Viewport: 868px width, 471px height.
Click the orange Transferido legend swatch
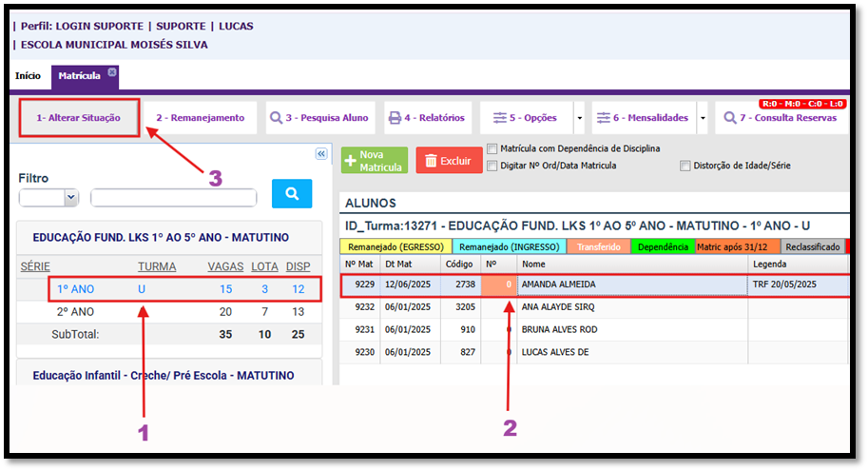click(598, 246)
